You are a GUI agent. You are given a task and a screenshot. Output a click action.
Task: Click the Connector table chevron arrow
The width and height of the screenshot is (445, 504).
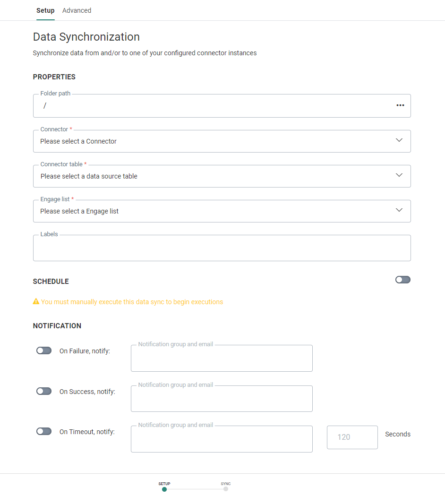tap(399, 175)
